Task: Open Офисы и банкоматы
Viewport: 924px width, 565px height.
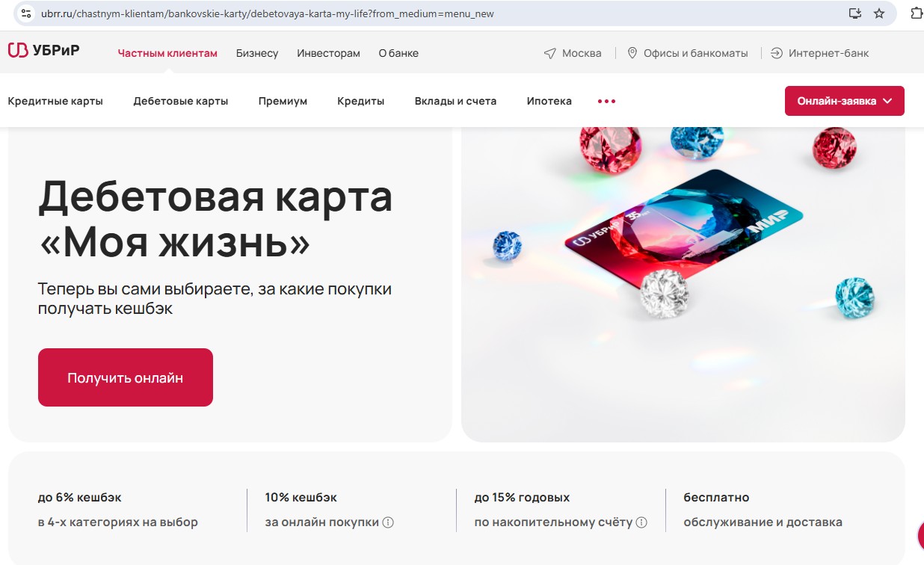Action: [x=687, y=53]
